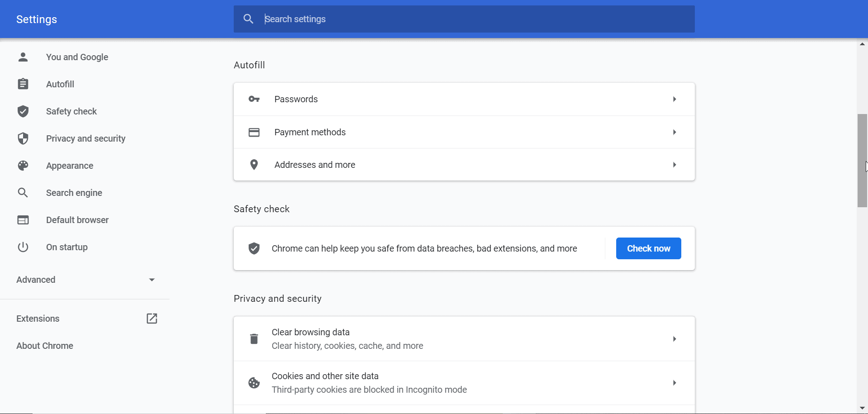Open Passwords via its right arrow
Viewport: 868px width, 414px height.
pos(675,99)
